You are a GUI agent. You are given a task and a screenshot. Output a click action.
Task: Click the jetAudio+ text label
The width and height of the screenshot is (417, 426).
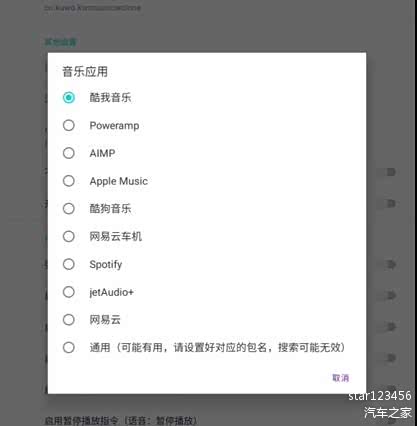[111, 292]
